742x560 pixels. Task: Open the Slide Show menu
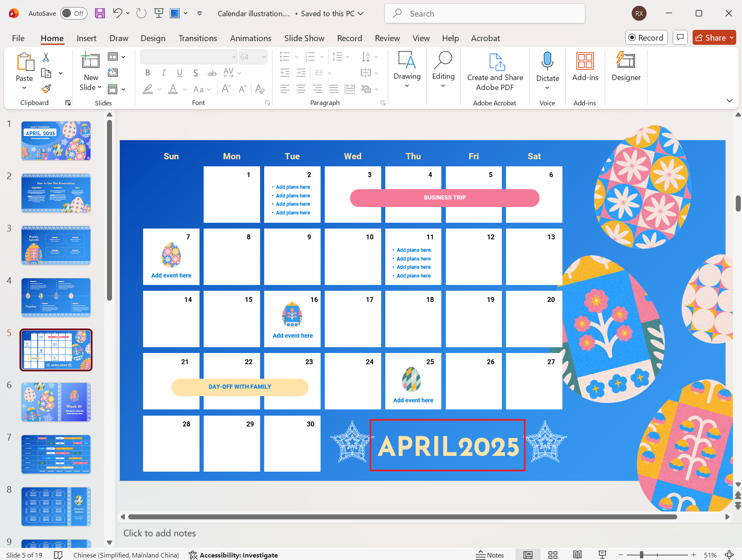pos(304,38)
